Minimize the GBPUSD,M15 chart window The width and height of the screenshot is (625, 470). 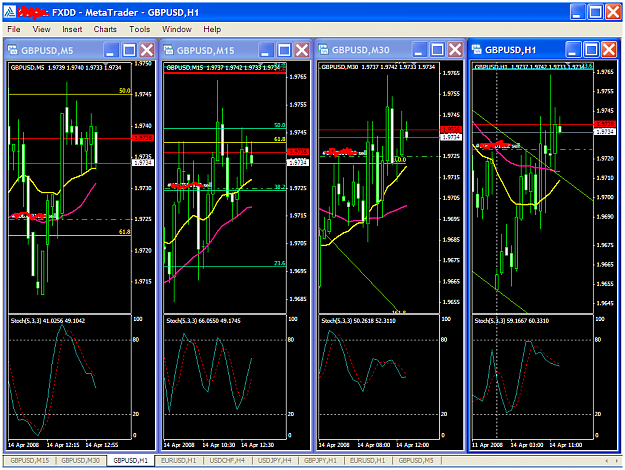pos(266,50)
